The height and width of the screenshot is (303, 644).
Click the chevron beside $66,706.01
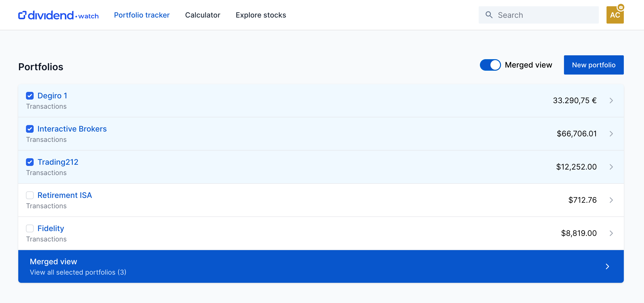coord(611,134)
